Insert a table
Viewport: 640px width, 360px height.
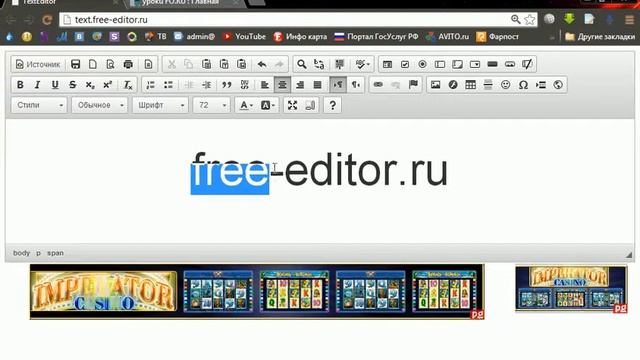(471, 84)
